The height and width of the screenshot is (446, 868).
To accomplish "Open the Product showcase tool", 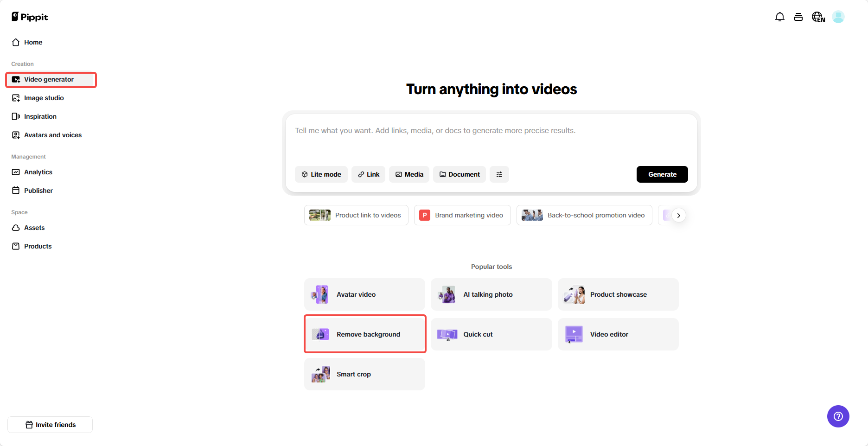I will pyautogui.click(x=618, y=294).
